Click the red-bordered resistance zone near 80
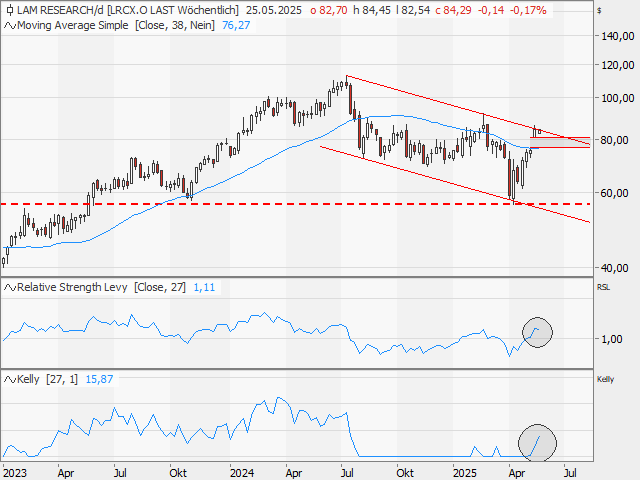This screenshot has width=640, height=480. (x=560, y=142)
